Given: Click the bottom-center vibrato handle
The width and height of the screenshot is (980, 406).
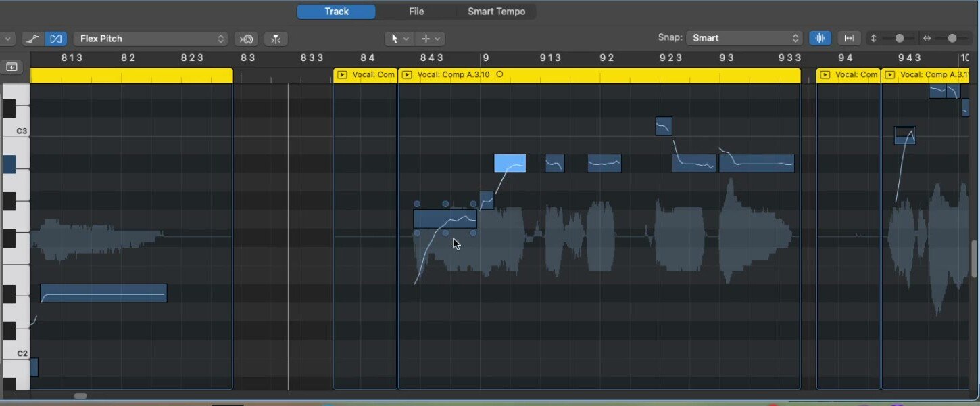Looking at the screenshot, I should (445, 233).
